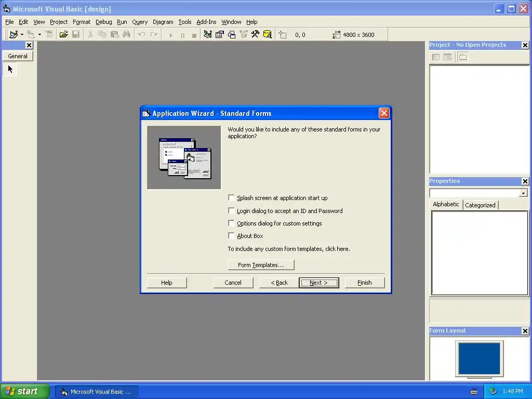Click the Menu Editor toolbar icon

click(49, 35)
